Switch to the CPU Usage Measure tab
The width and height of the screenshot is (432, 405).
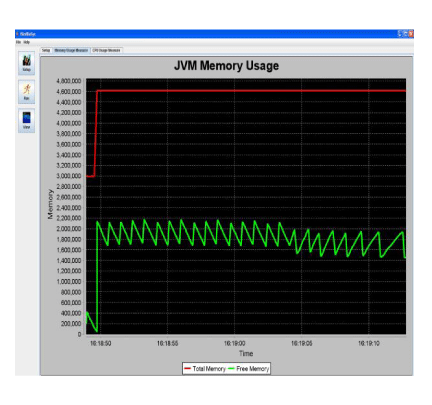point(106,50)
